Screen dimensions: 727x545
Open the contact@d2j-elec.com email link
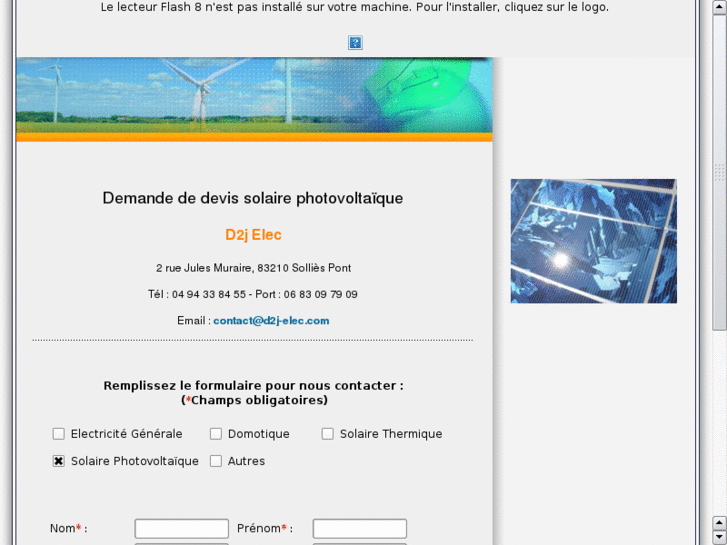271,321
